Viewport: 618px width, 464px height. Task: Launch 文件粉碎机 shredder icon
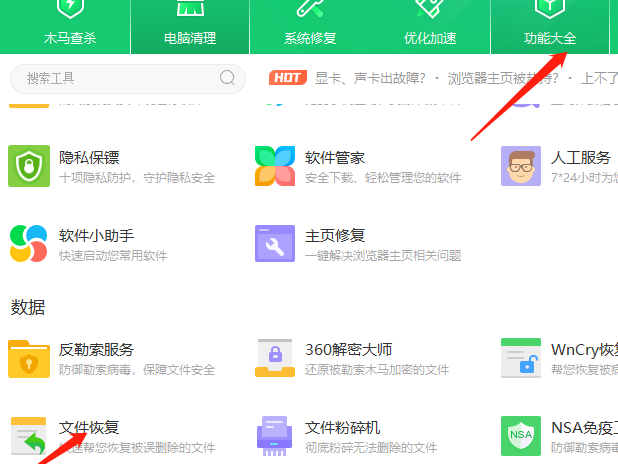(275, 436)
